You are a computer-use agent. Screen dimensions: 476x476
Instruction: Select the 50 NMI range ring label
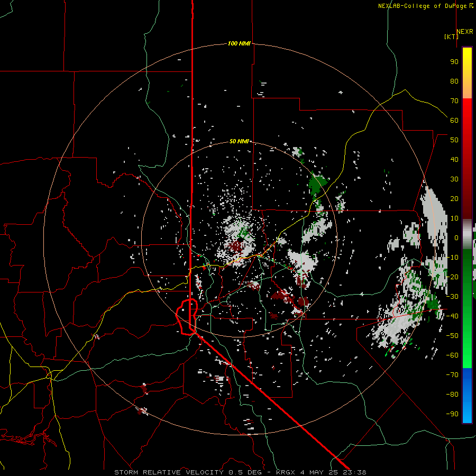[239, 141]
